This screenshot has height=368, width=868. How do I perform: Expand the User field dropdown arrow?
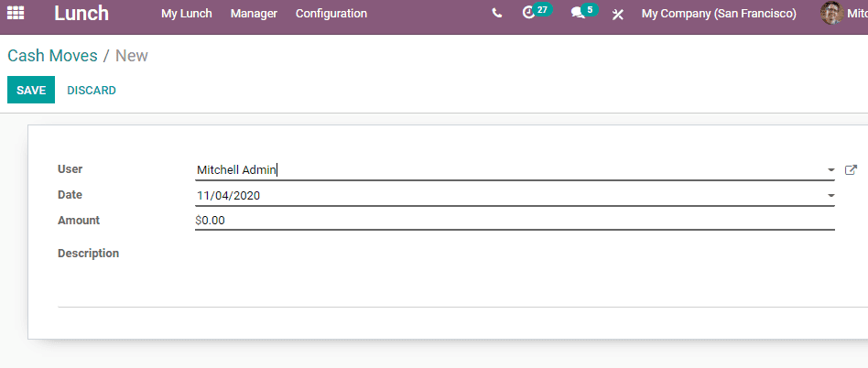coord(830,170)
